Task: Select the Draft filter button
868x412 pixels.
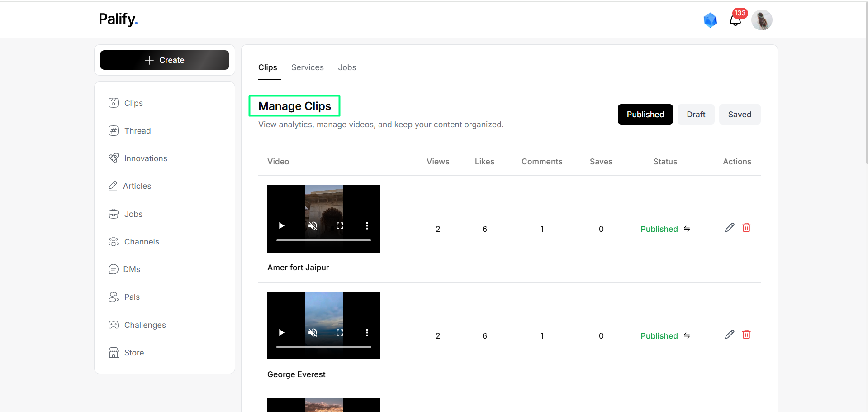Action: [696, 114]
